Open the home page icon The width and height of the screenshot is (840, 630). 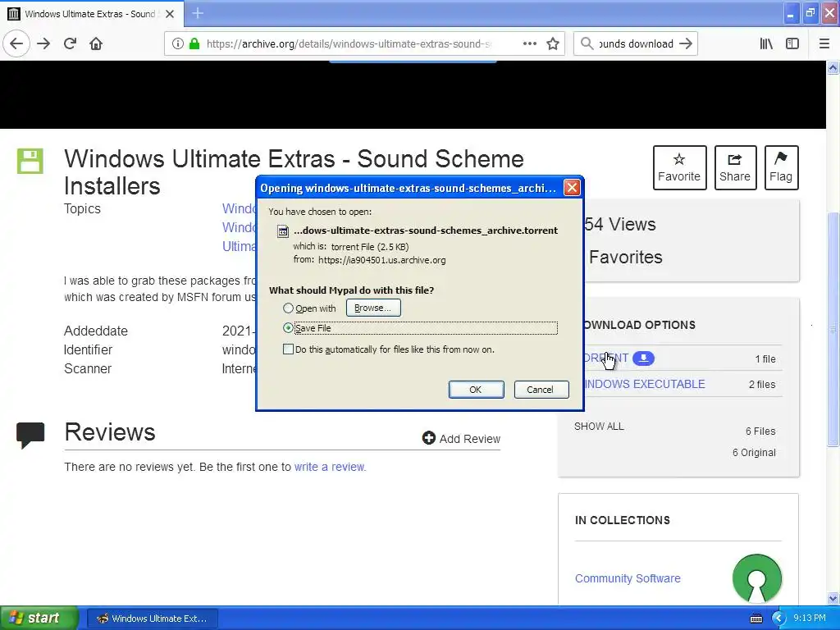coord(96,43)
